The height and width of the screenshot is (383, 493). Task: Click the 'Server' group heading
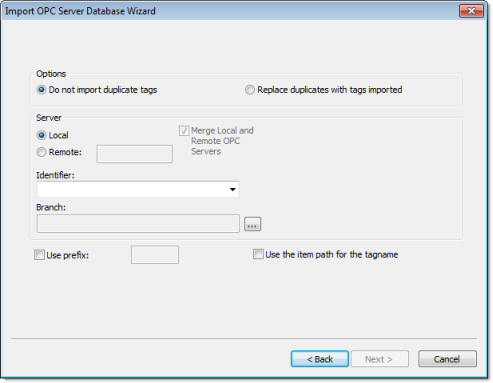coord(49,118)
